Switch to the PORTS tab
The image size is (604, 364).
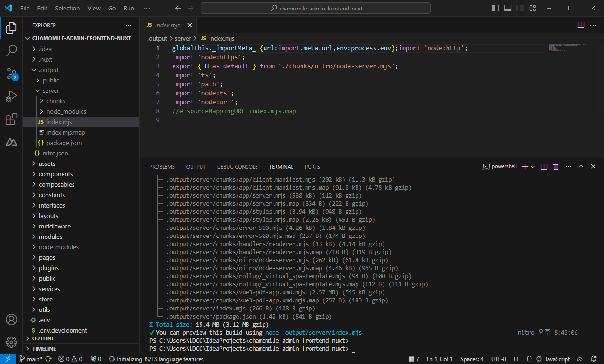pos(312,167)
